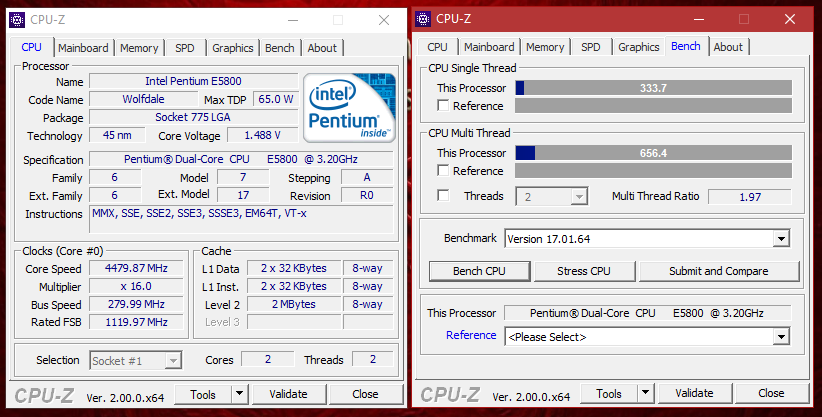
Task: Open About tab in left window
Action: [x=322, y=48]
